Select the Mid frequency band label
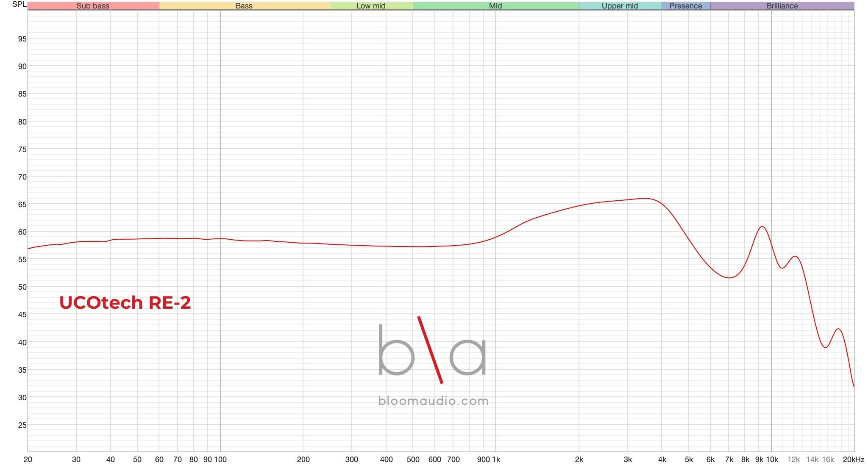Image resolution: width=868 pixels, height=465 pixels. point(495,6)
